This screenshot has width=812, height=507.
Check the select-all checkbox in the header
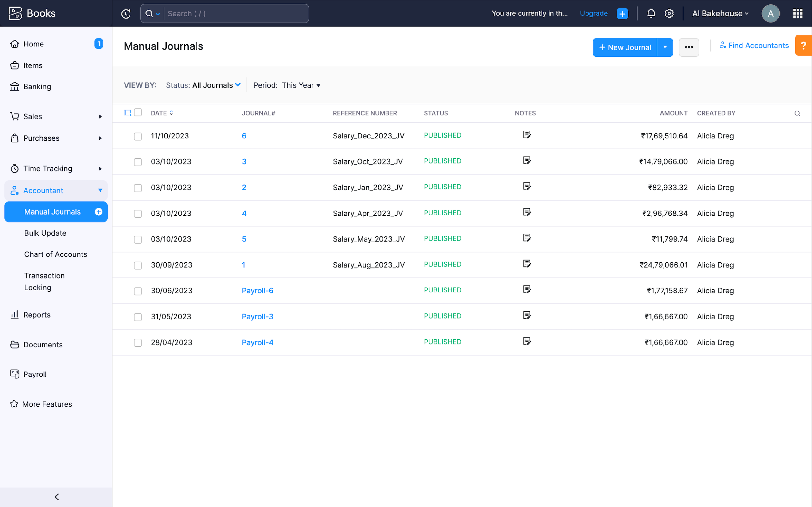pos(138,112)
